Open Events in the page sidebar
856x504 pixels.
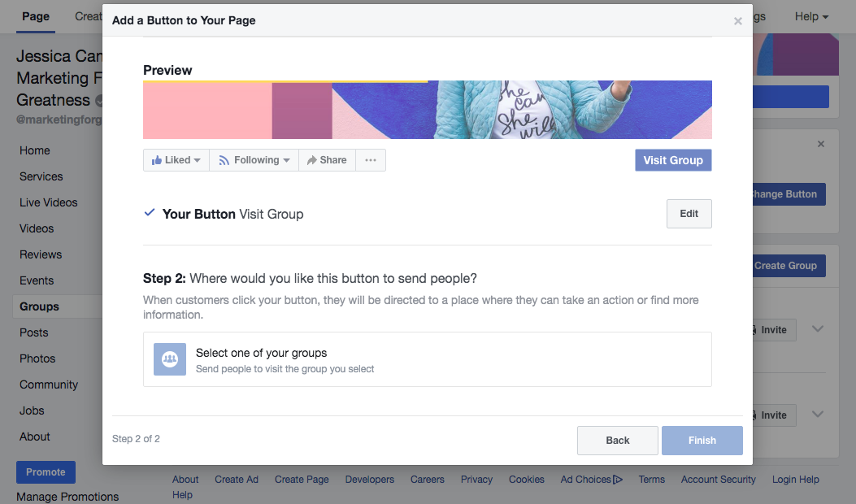tap(37, 280)
